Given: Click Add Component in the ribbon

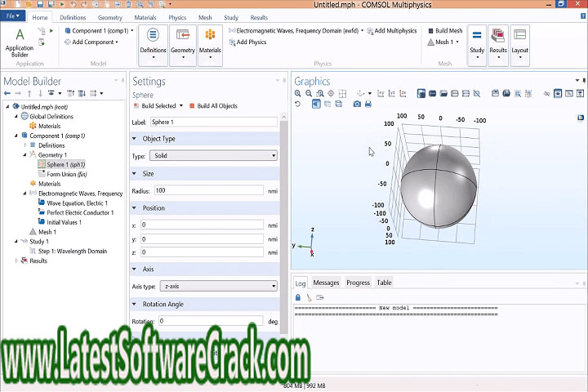Looking at the screenshot, I should [x=91, y=42].
